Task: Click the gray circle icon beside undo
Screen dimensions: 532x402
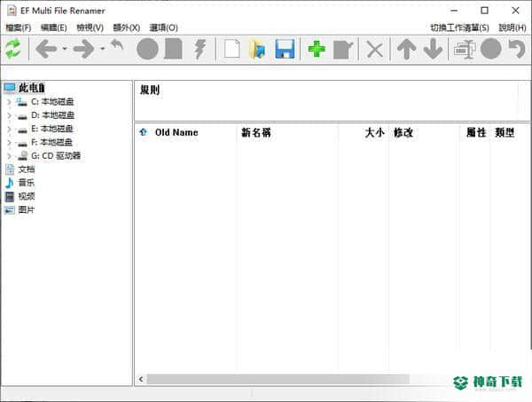Action: tap(491, 49)
